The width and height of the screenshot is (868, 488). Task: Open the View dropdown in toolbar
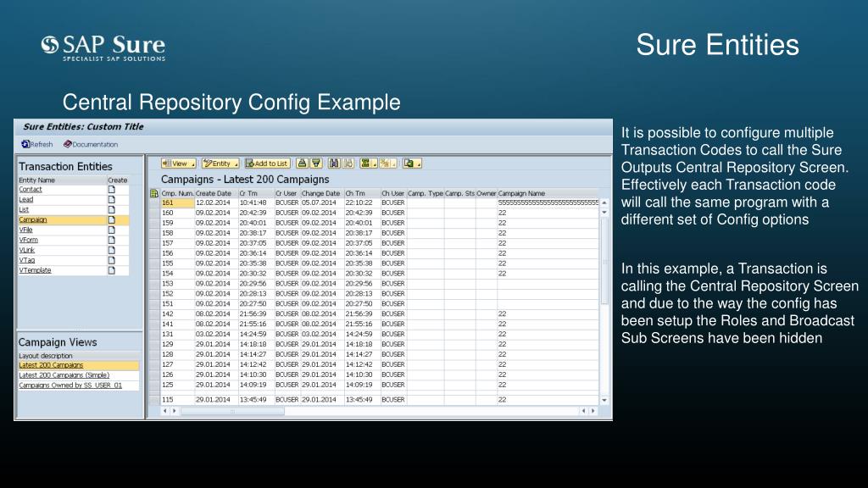(x=179, y=164)
